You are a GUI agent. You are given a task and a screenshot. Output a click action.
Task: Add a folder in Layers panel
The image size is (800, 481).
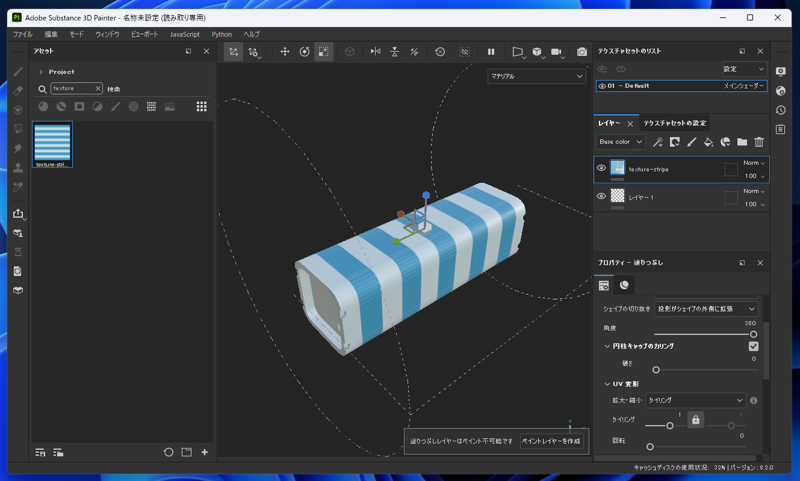pos(742,142)
